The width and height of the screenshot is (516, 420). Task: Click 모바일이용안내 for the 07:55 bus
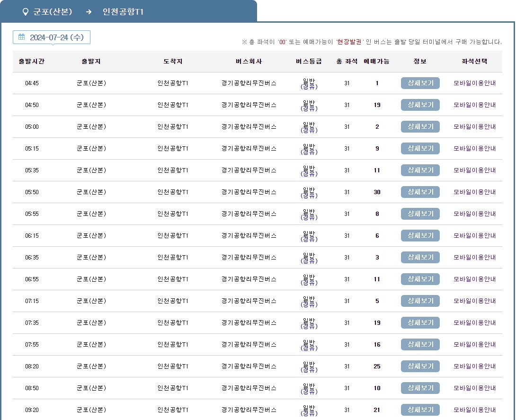point(474,344)
